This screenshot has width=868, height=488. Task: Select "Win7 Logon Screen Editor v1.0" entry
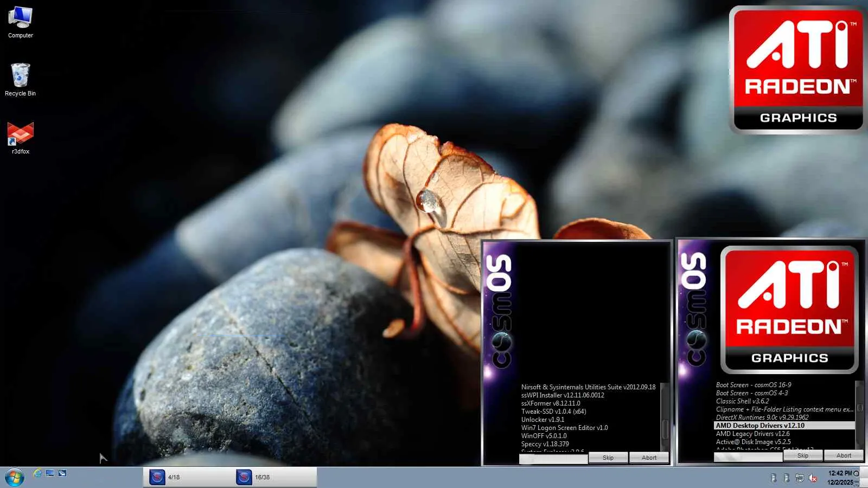564,428
